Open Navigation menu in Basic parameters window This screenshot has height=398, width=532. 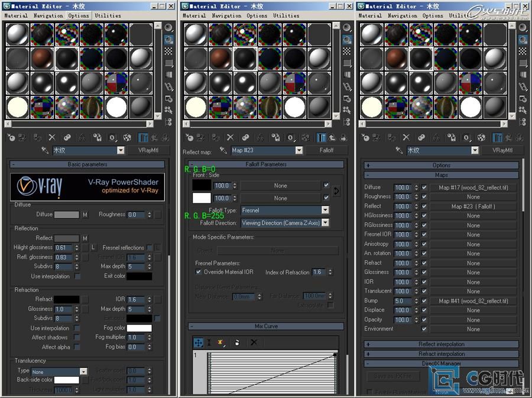click(48, 15)
